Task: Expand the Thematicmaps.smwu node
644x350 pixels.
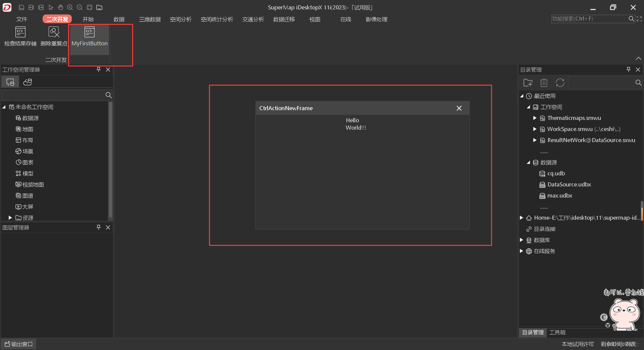Action: click(535, 118)
